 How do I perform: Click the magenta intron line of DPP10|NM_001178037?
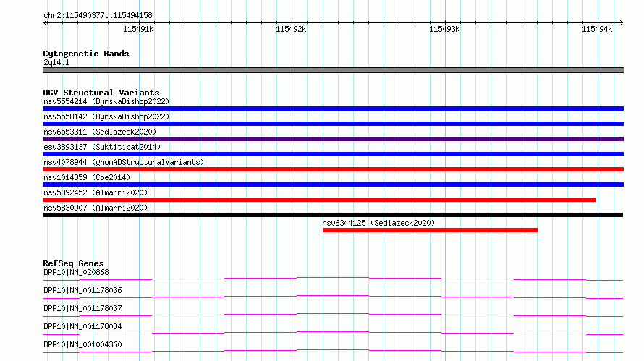(333, 315)
